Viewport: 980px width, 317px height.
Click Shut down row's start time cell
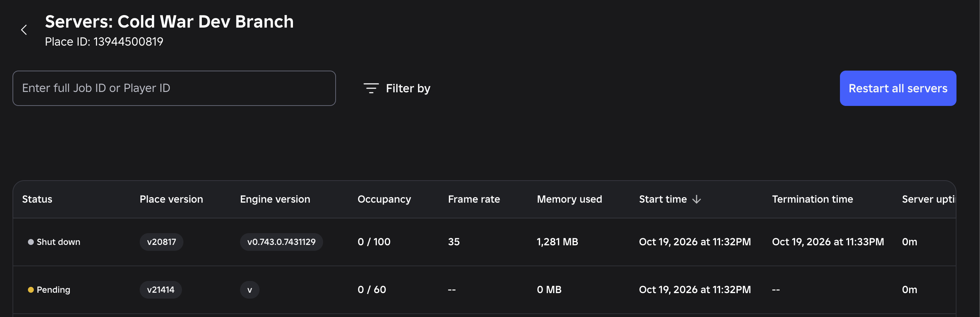(x=695, y=242)
